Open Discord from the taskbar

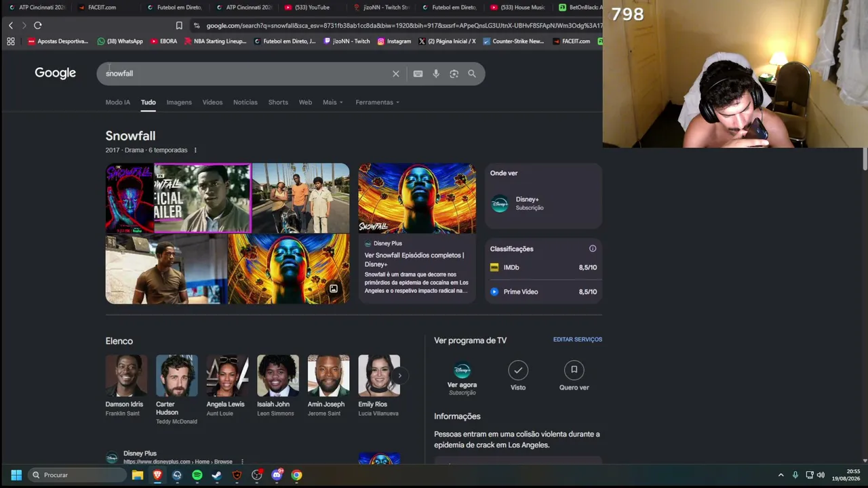pyautogui.click(x=277, y=475)
